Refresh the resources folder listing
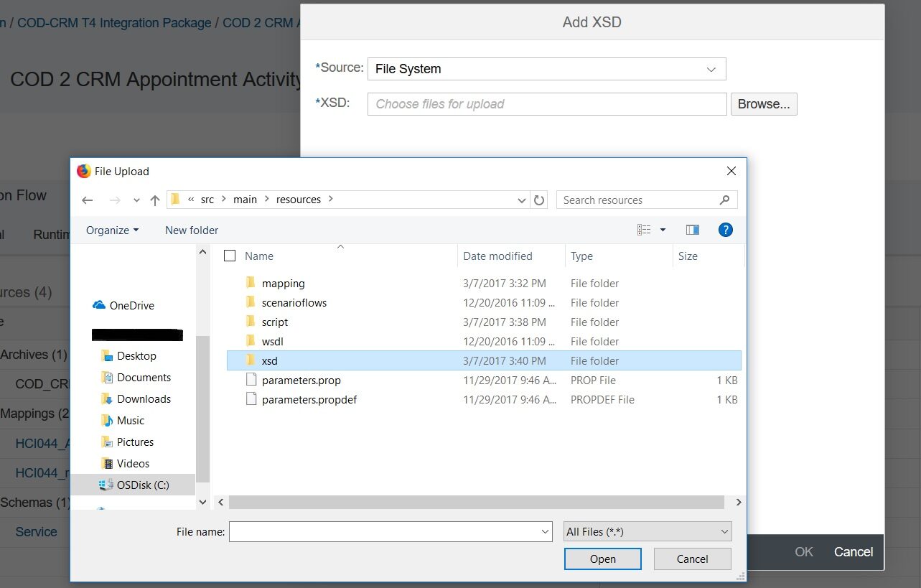 click(x=540, y=200)
